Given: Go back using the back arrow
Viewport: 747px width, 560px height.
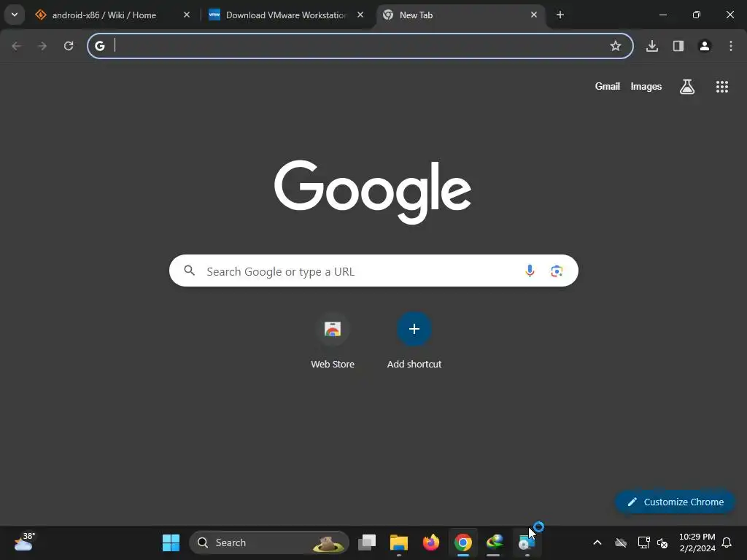Looking at the screenshot, I should click(16, 46).
